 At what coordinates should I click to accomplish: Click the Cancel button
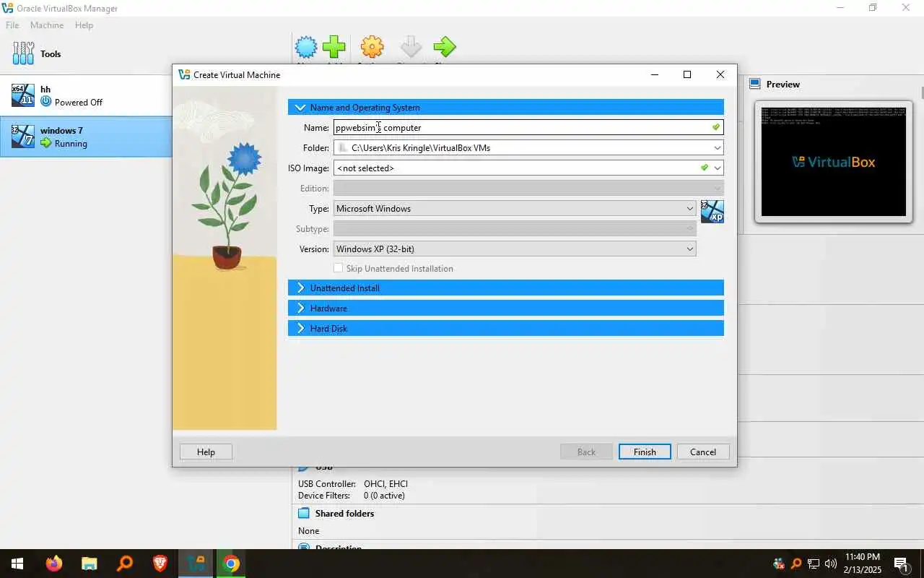pyautogui.click(x=703, y=452)
